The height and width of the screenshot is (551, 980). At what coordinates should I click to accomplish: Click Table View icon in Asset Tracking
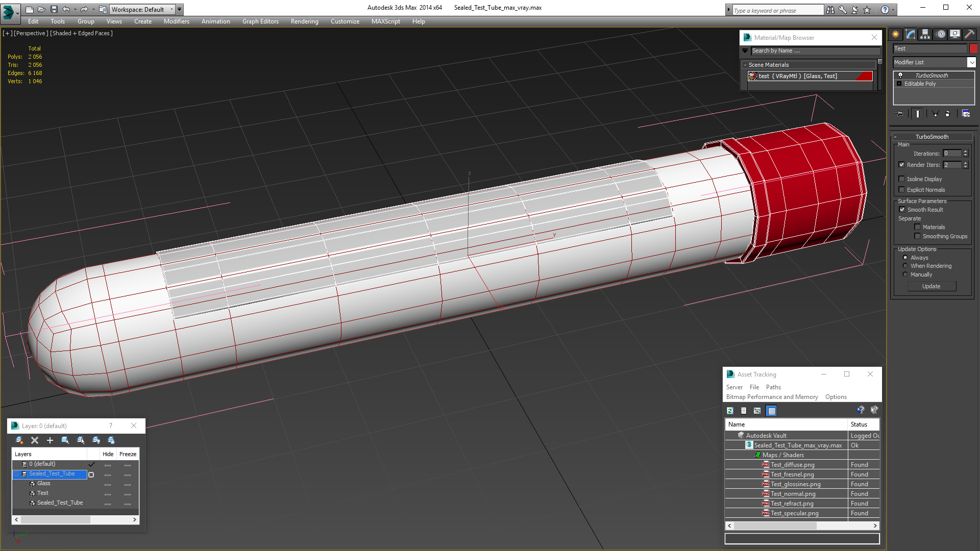click(771, 411)
